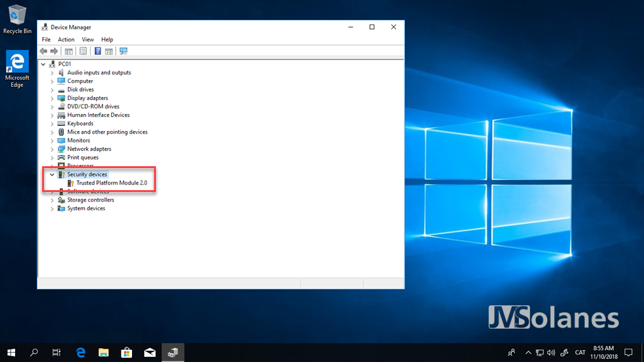Screen dimensions: 644x362
Task: Click the Properties toolbar icon
Action: pos(84,51)
